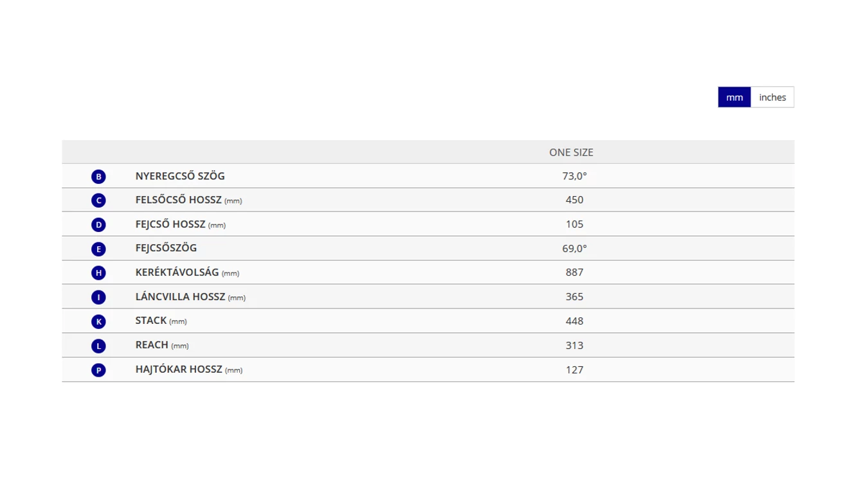Viewport: 868px width, 482px height.
Task: Select the L badge next to Reach
Action: click(x=98, y=346)
